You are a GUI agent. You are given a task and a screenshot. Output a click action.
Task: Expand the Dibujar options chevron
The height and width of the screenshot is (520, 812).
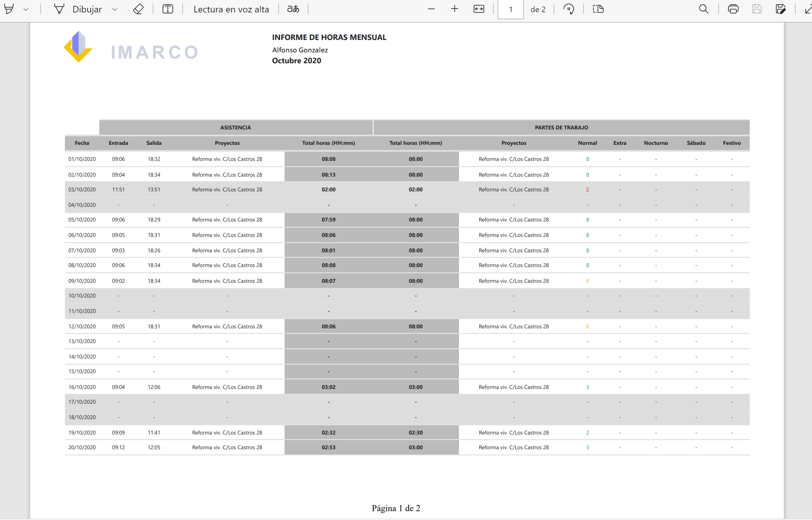click(115, 10)
